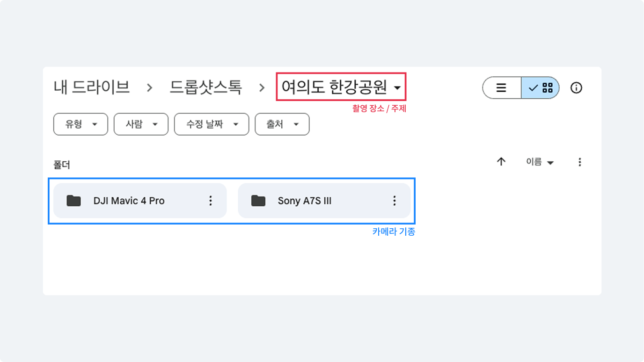Reverse sort direction with the up arrow

pyautogui.click(x=501, y=162)
